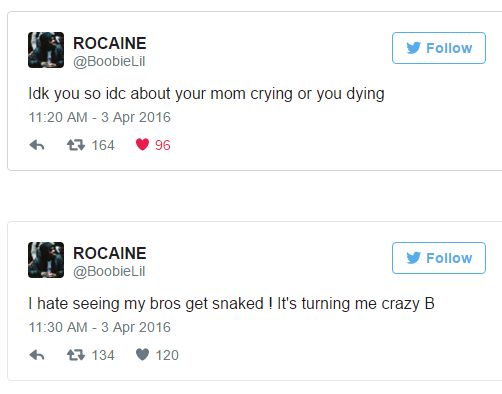
Task: View the 120 likes count
Action: pyautogui.click(x=167, y=355)
